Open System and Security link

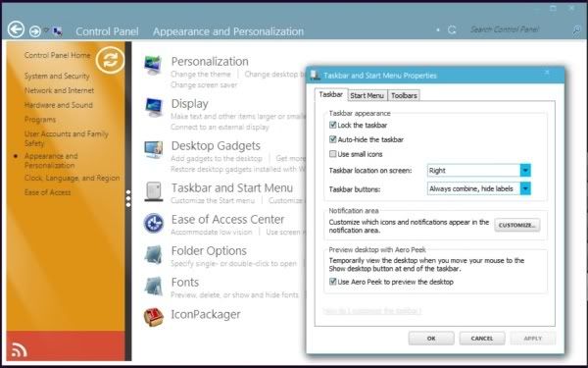point(57,76)
